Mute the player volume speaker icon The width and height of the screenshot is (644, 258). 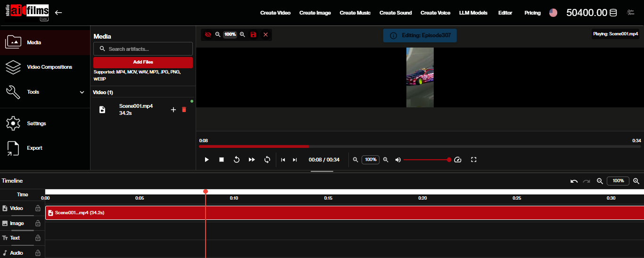coord(398,160)
